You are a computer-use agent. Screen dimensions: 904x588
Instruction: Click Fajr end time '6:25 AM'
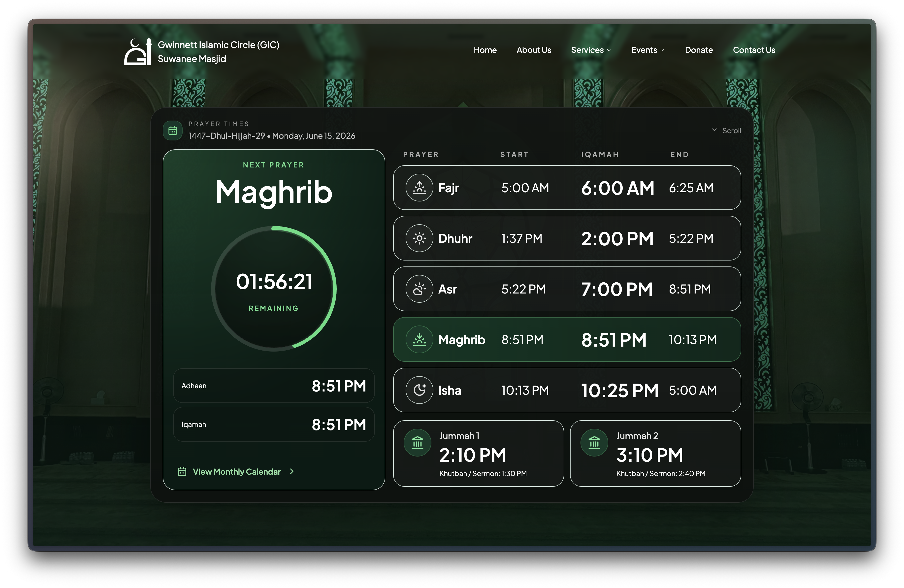click(x=691, y=188)
